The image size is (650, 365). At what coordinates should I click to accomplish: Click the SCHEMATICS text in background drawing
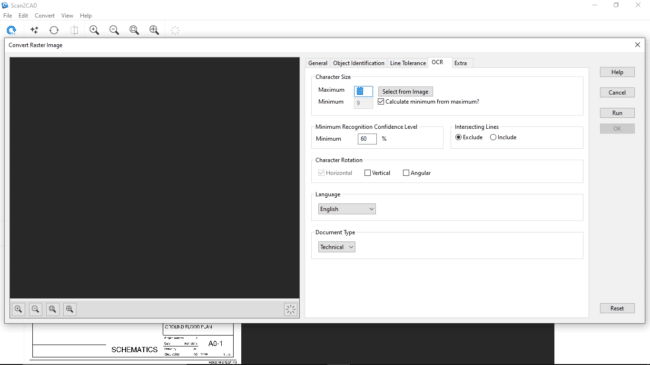click(x=134, y=350)
